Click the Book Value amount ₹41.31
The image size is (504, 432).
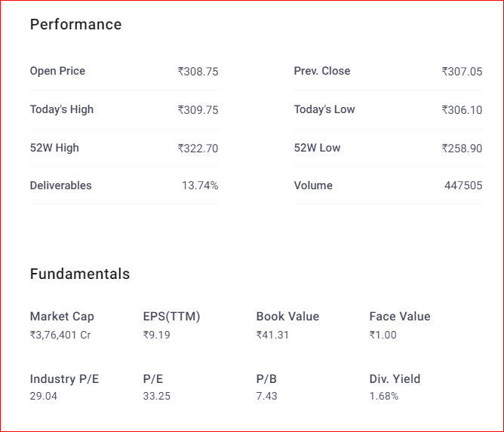[x=272, y=335]
